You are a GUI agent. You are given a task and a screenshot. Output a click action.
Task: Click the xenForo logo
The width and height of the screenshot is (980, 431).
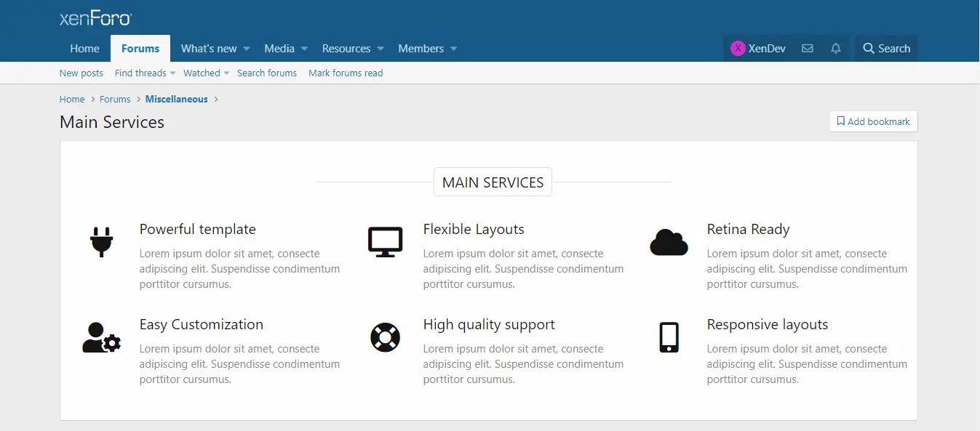[x=95, y=18]
